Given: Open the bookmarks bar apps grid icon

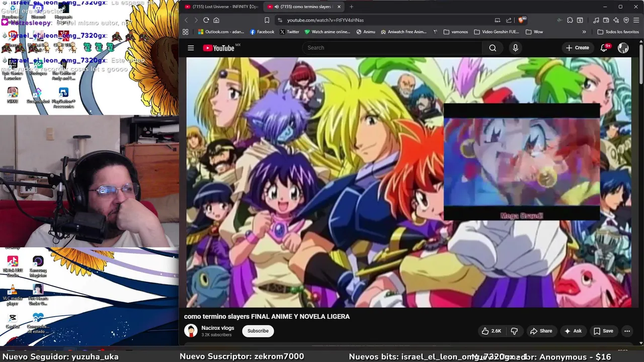Looking at the screenshot, I should click(185, 32).
